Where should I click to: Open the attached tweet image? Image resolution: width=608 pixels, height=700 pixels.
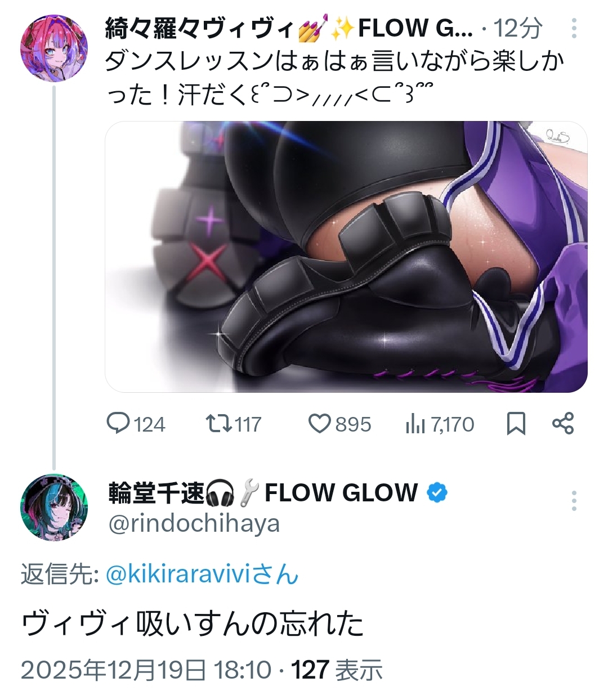point(346,257)
